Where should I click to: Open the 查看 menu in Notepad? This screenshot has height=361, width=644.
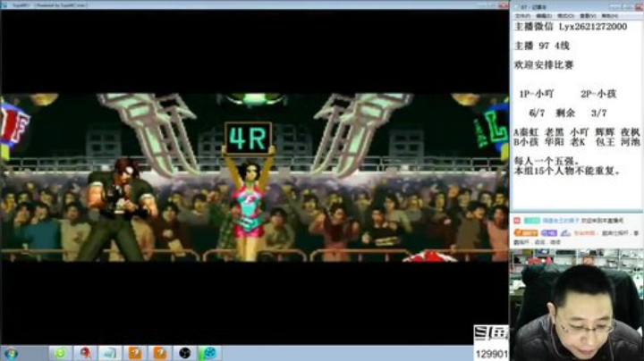588,16
